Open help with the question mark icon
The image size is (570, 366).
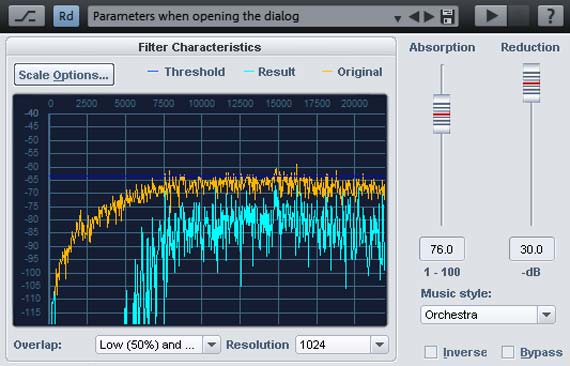[550, 16]
